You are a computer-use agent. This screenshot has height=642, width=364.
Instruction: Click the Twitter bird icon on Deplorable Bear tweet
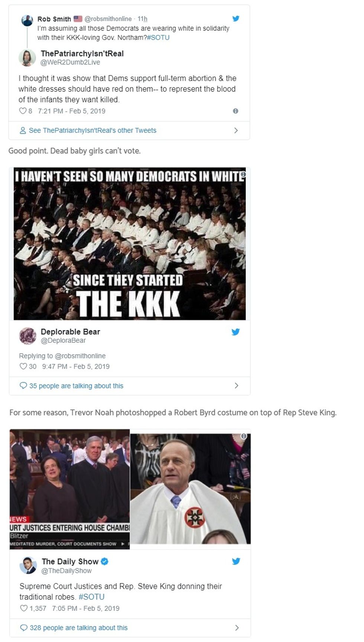tap(235, 332)
